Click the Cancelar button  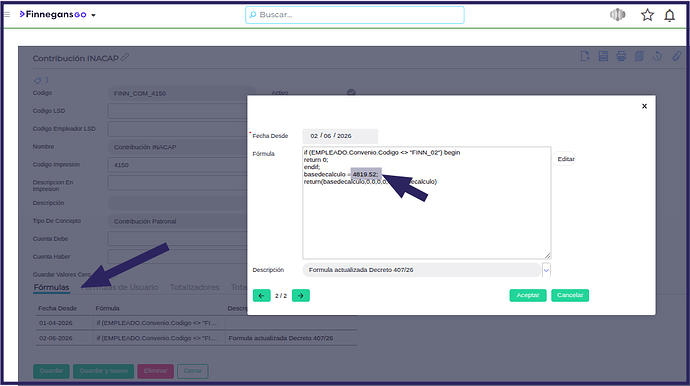[570, 295]
